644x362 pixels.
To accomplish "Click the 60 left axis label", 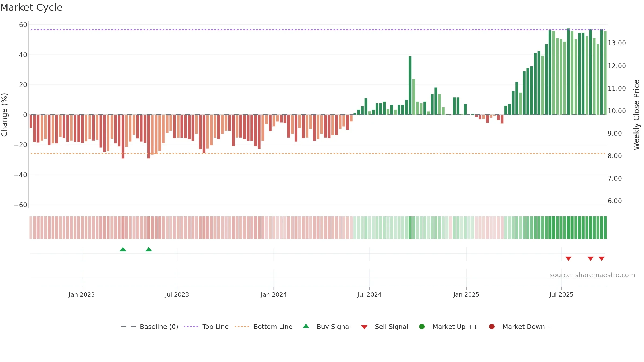I will tap(23, 25).
